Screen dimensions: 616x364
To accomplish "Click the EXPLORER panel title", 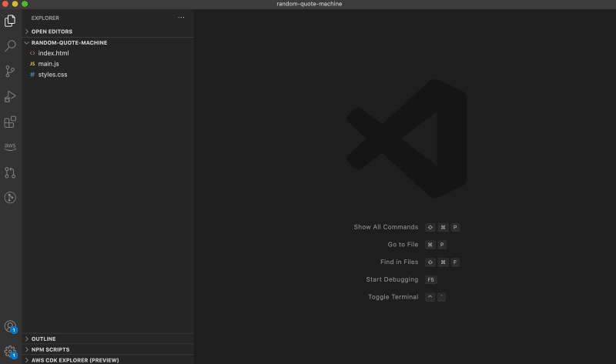I will pos(45,18).
